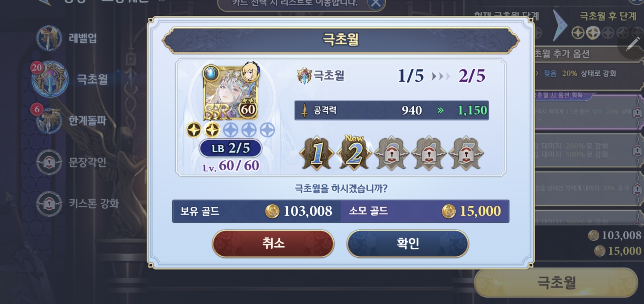Tap the locked stage 3 badge
This screenshot has height=304, width=644.
click(x=392, y=153)
